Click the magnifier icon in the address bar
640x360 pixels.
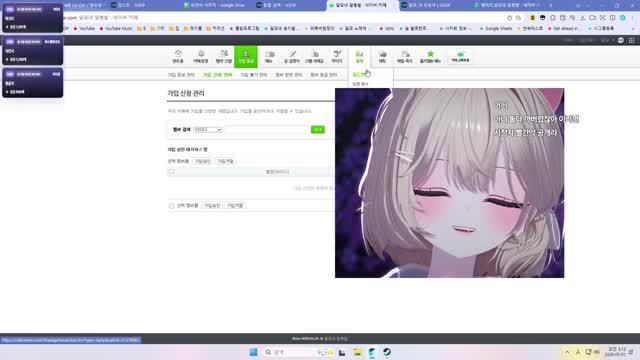point(518,18)
